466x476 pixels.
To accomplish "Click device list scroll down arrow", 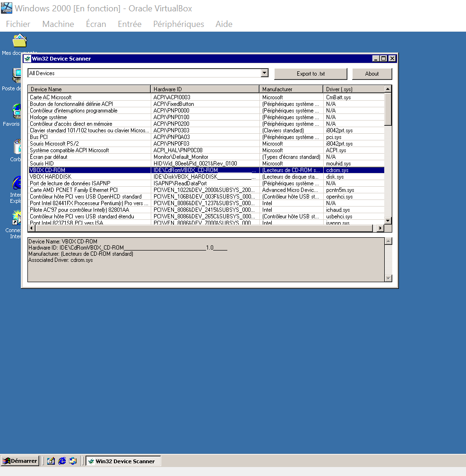I will click(388, 221).
